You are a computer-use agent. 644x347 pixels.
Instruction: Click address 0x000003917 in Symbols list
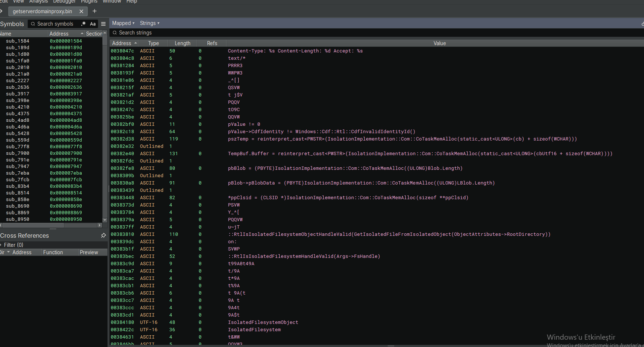(x=66, y=94)
